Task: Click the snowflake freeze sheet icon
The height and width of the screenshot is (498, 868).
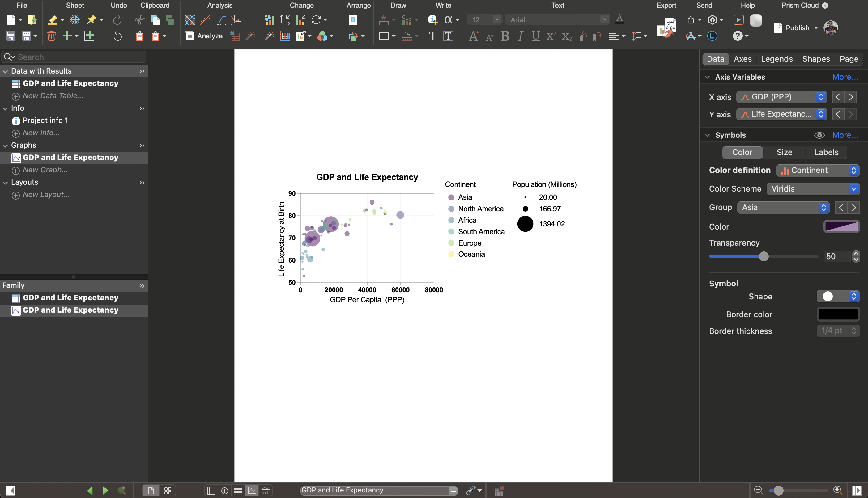Action: tap(75, 20)
